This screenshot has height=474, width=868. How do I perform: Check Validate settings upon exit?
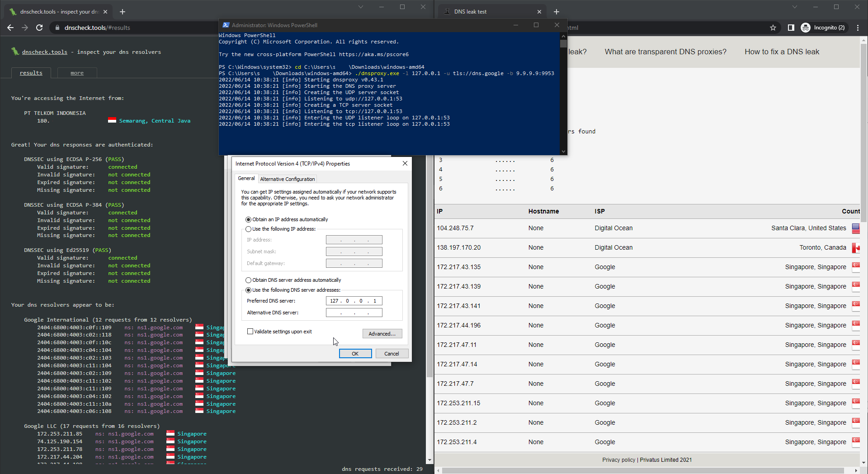point(250,332)
